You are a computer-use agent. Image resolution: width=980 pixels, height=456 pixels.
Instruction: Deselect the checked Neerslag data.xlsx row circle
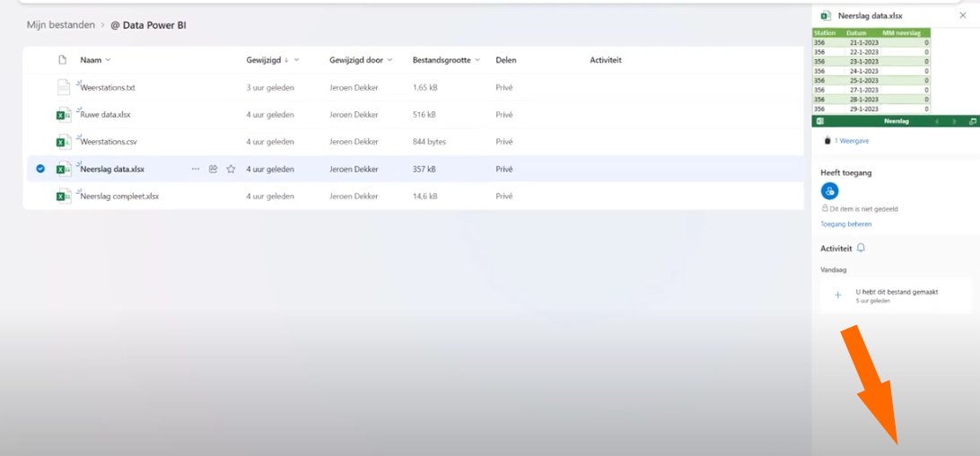click(x=40, y=169)
